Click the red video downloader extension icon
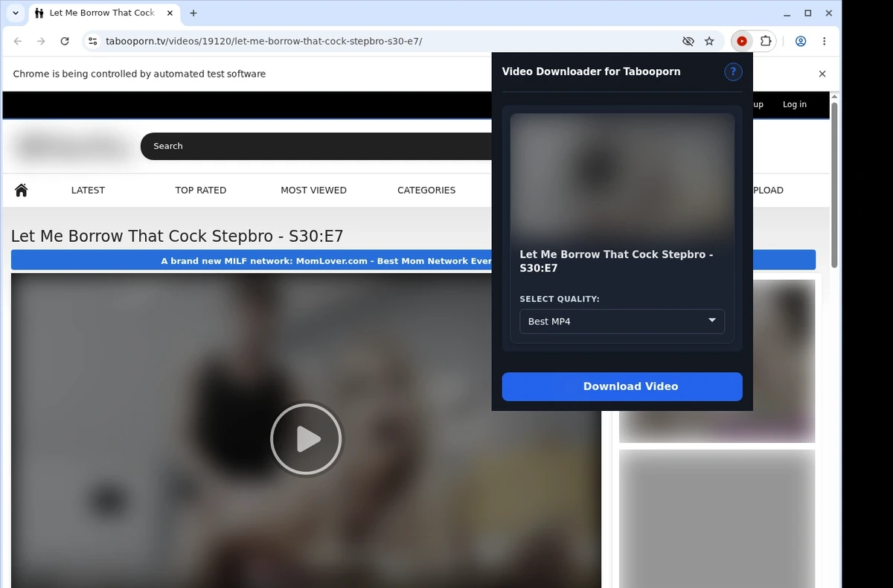The width and height of the screenshot is (893, 588). pos(742,42)
